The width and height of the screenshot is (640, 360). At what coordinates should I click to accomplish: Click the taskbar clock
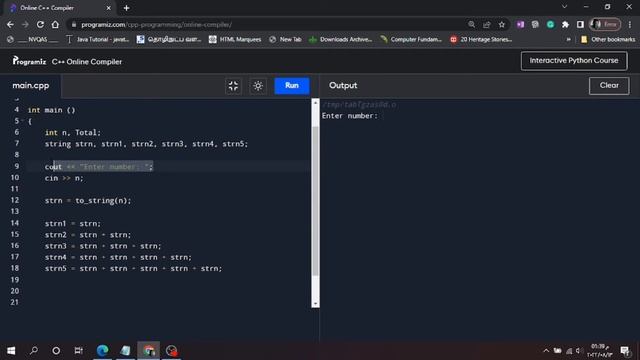coord(599,351)
